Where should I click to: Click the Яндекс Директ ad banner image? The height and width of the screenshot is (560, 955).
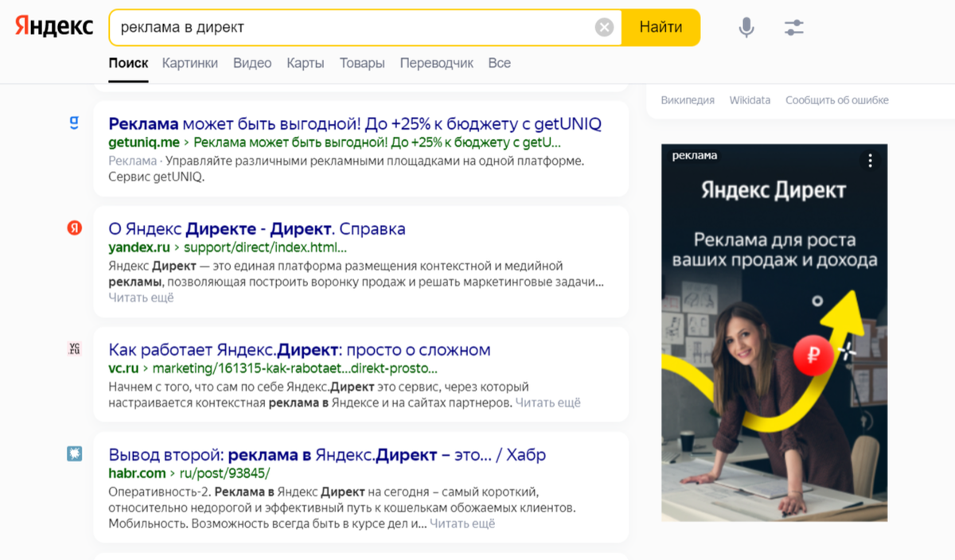tap(774, 332)
